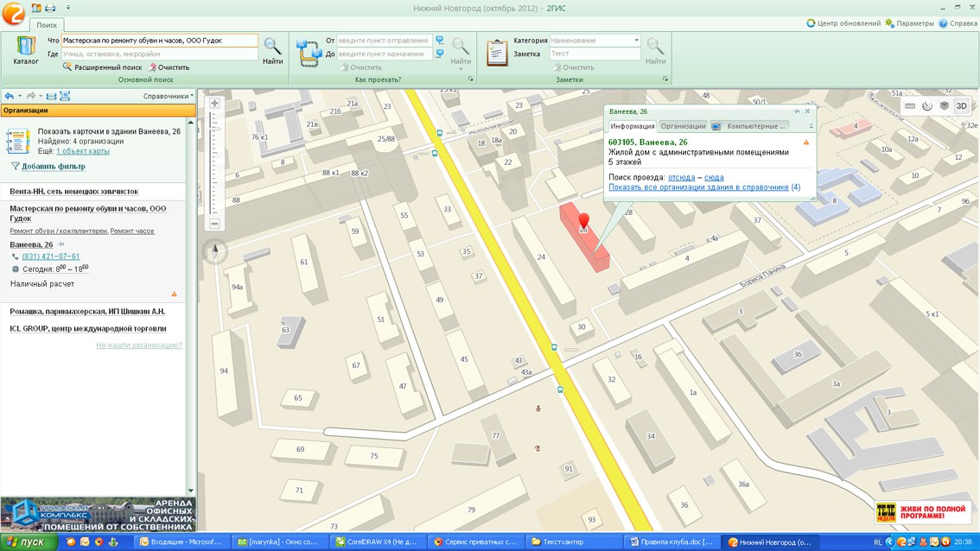Open Вента-НН, сеть немецких химчисток entry
The image size is (980, 551).
[x=73, y=192]
